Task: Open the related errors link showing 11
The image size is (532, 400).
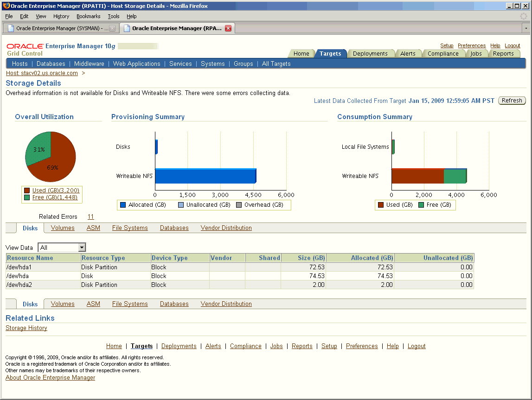Action: (90, 216)
